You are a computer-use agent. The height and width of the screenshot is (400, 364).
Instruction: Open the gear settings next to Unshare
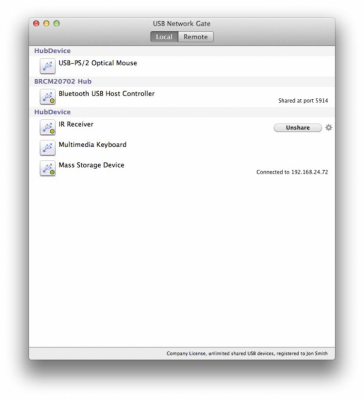[329, 127]
